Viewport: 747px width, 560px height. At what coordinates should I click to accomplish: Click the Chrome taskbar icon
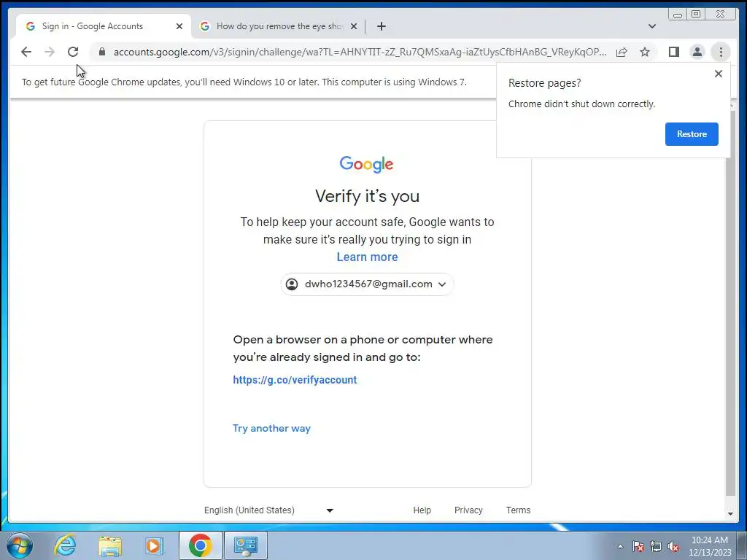(x=201, y=545)
